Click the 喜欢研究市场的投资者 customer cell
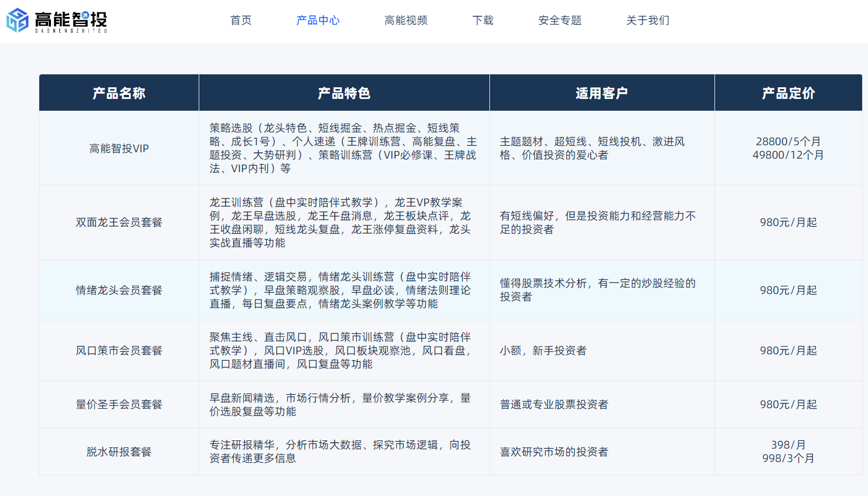The height and width of the screenshot is (496, 868). tap(602, 451)
